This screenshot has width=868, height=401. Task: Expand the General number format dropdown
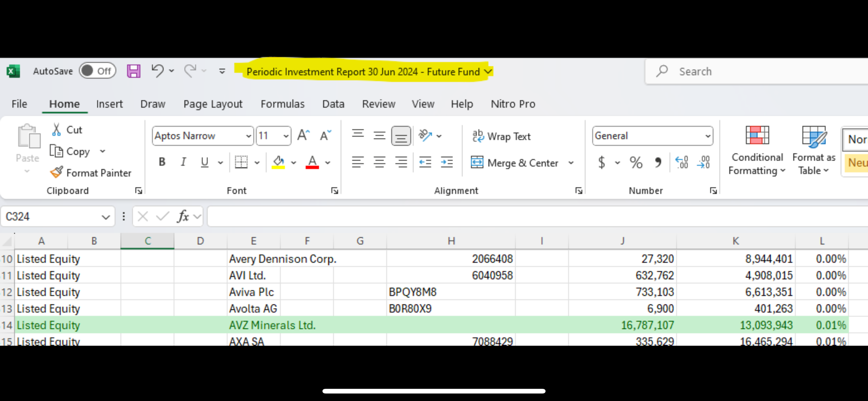pos(707,136)
